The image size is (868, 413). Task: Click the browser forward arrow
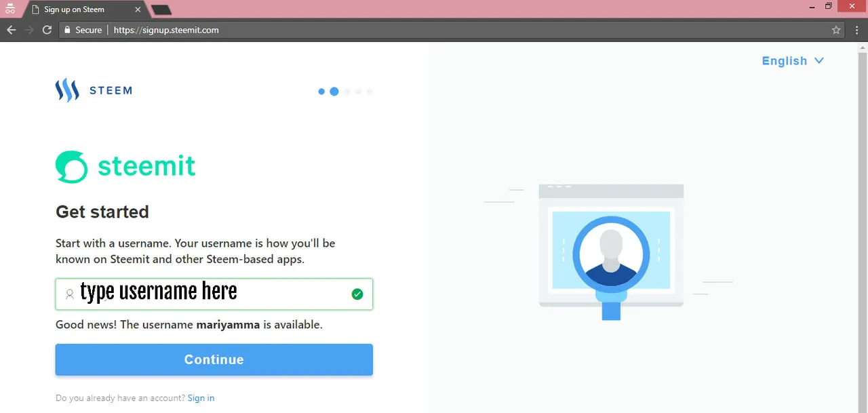29,30
